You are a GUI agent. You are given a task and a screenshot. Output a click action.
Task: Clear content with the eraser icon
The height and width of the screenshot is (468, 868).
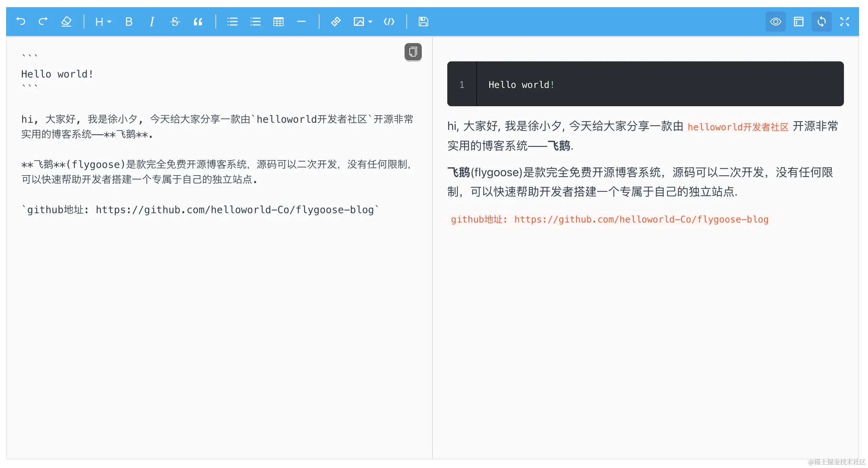66,22
